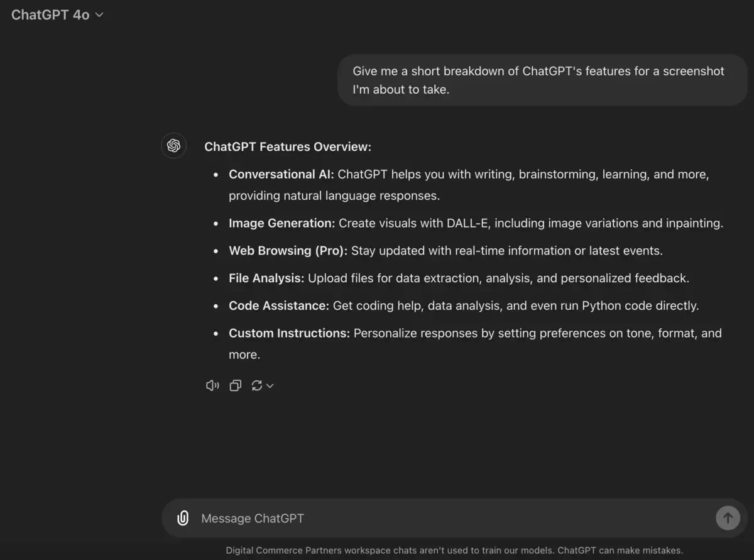Viewport: 754px width, 560px height.
Task: Click the copy icon in the response action bar
Action: pyautogui.click(x=235, y=385)
